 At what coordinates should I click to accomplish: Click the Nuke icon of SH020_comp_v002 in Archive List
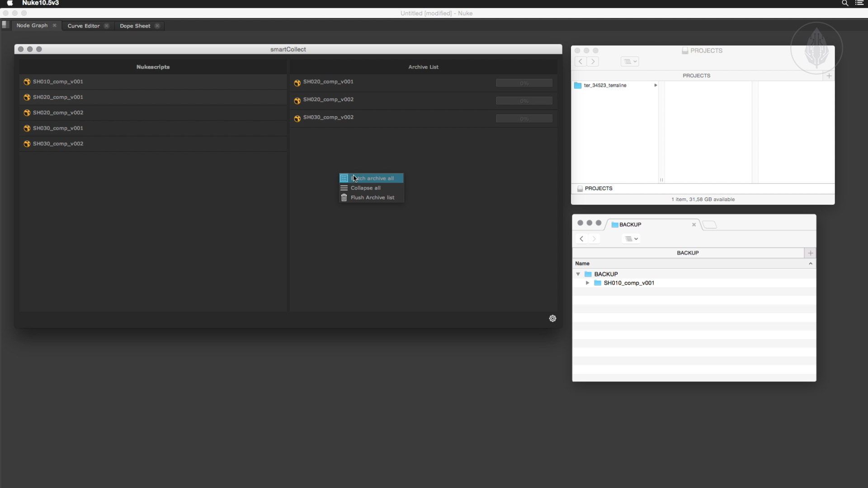(297, 101)
